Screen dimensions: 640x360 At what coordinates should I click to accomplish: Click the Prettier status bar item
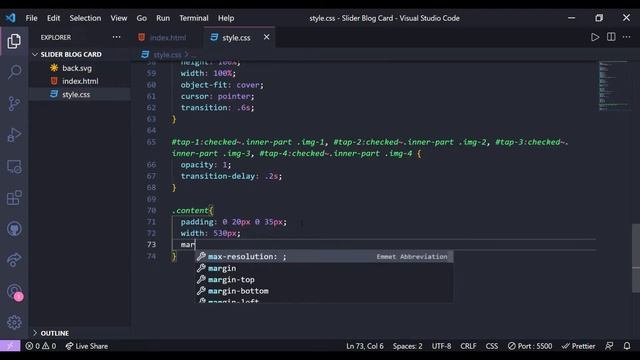point(578,346)
